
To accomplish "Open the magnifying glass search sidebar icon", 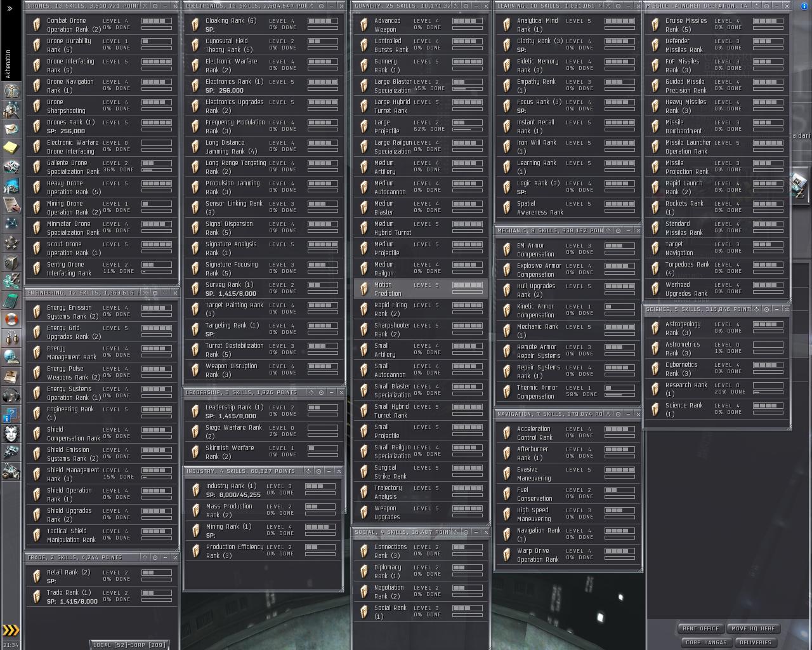I will click(11, 110).
